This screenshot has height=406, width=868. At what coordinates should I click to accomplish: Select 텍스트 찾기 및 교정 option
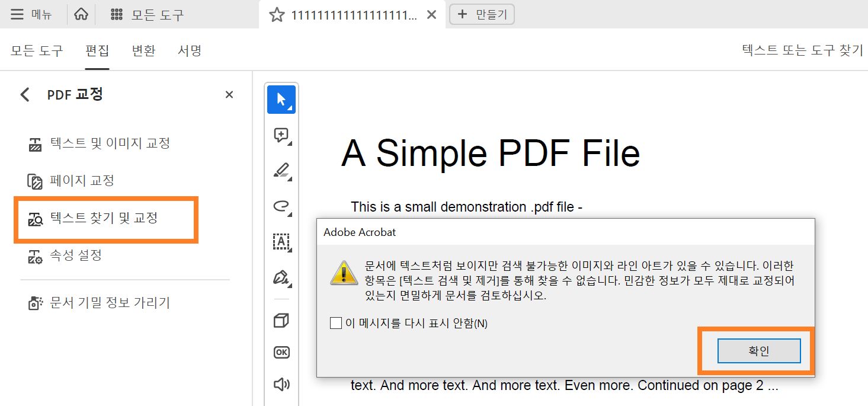click(x=100, y=219)
